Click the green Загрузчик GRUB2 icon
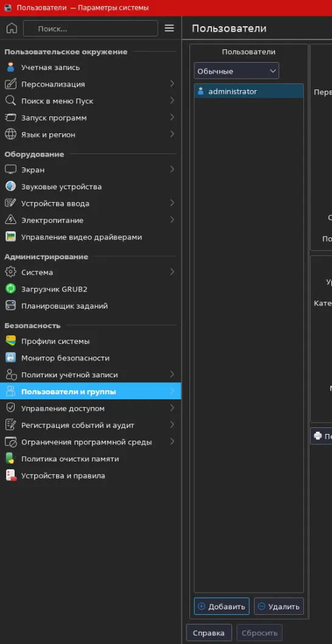The width and height of the screenshot is (332, 644). pos(10,289)
